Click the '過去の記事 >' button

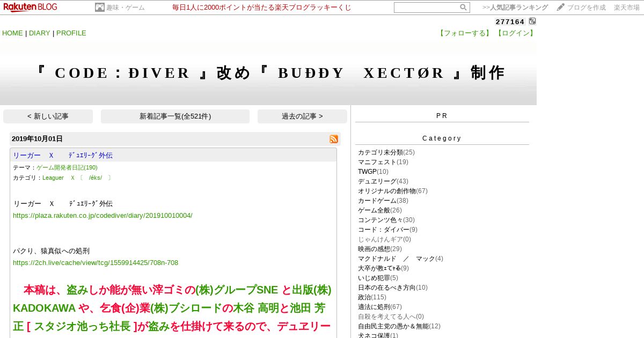pyautogui.click(x=302, y=116)
